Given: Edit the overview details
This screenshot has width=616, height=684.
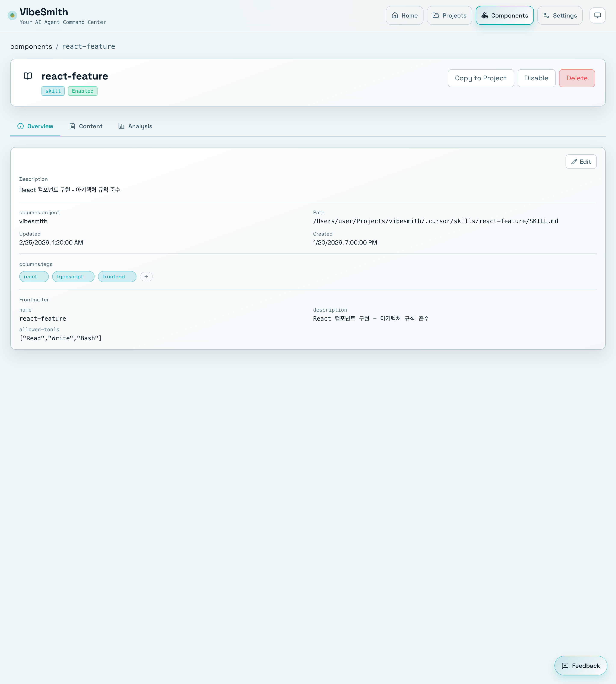Looking at the screenshot, I should [x=581, y=162].
